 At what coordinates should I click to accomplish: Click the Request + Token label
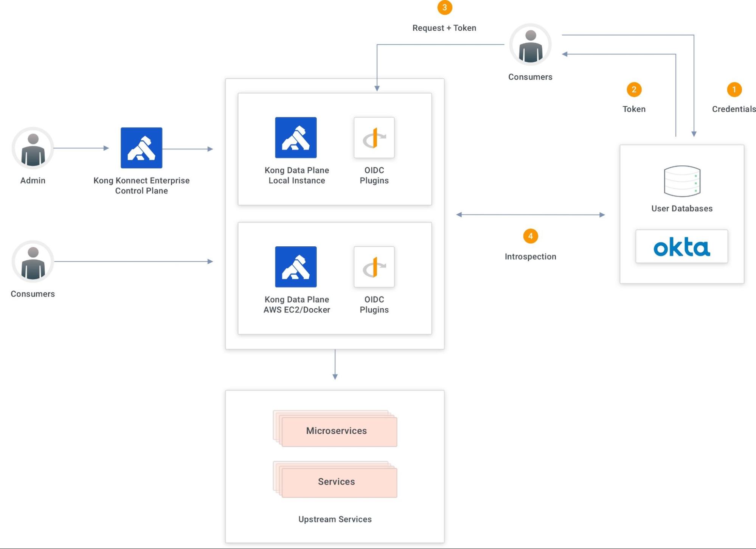[444, 28]
